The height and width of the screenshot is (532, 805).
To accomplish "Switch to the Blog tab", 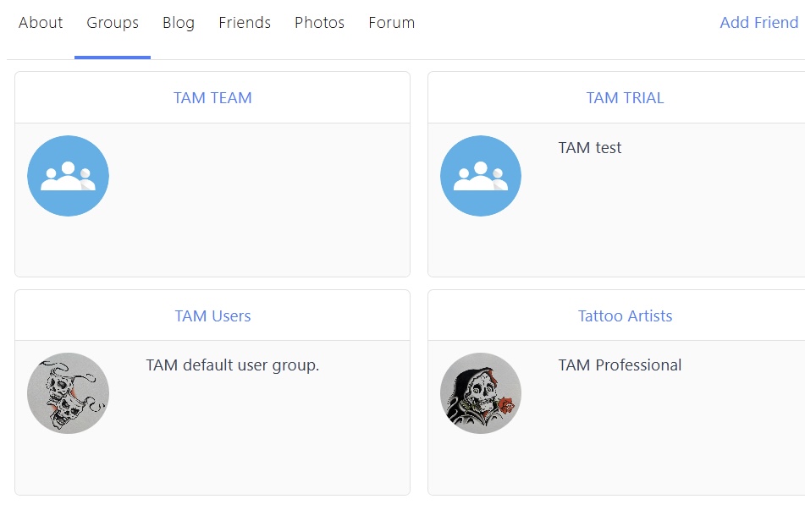I will pyautogui.click(x=179, y=23).
